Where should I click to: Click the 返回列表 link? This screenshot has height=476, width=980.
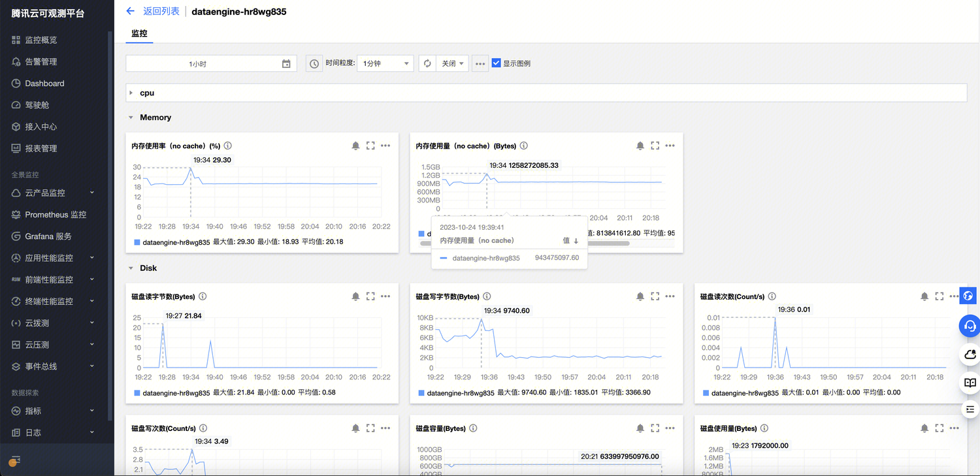[x=161, y=11]
